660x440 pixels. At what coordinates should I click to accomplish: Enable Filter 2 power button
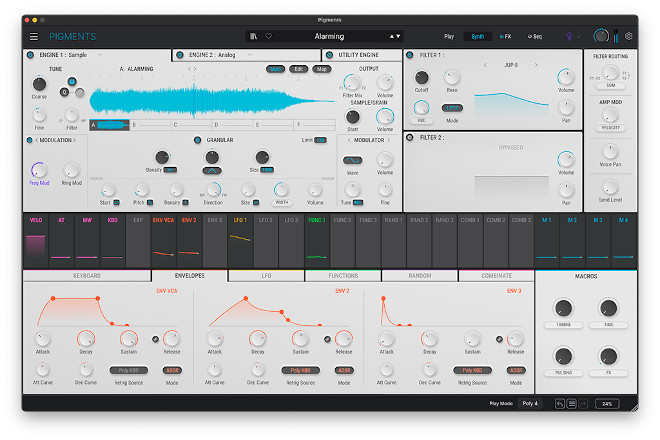pos(410,137)
